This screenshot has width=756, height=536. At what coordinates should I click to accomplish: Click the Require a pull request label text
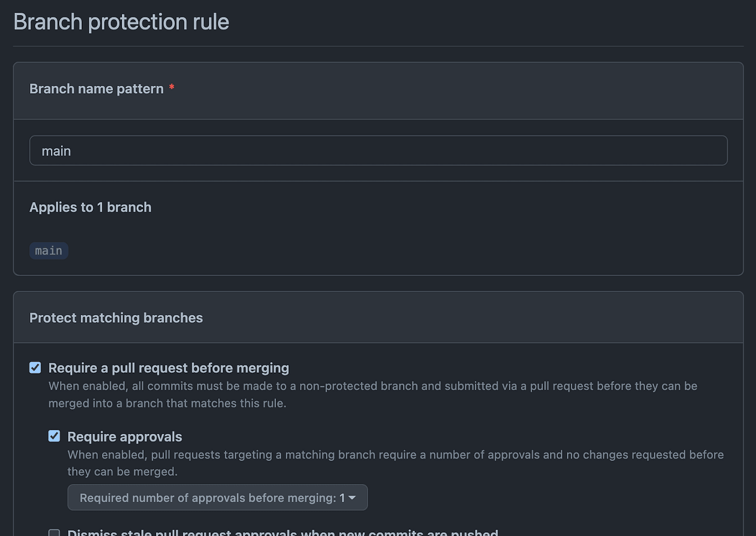[x=168, y=368]
